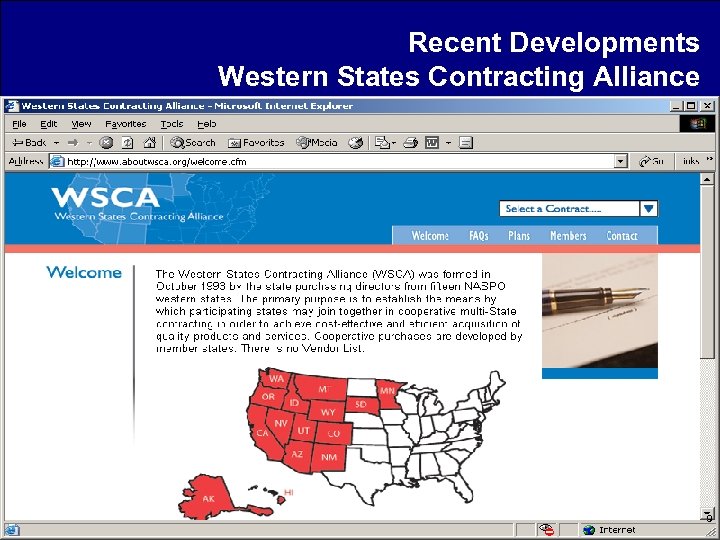Image resolution: width=720 pixels, height=540 pixels.
Task: Click AK state on the map
Action: coord(208,498)
